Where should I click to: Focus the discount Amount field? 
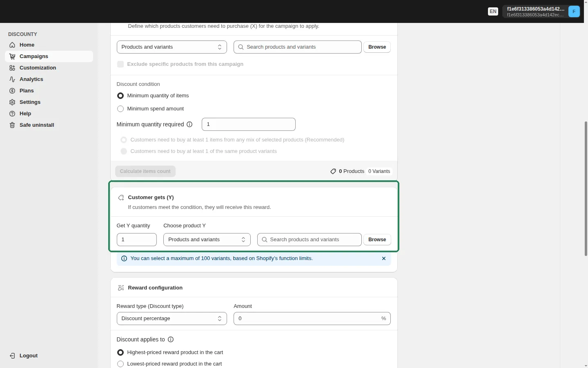[x=312, y=319]
